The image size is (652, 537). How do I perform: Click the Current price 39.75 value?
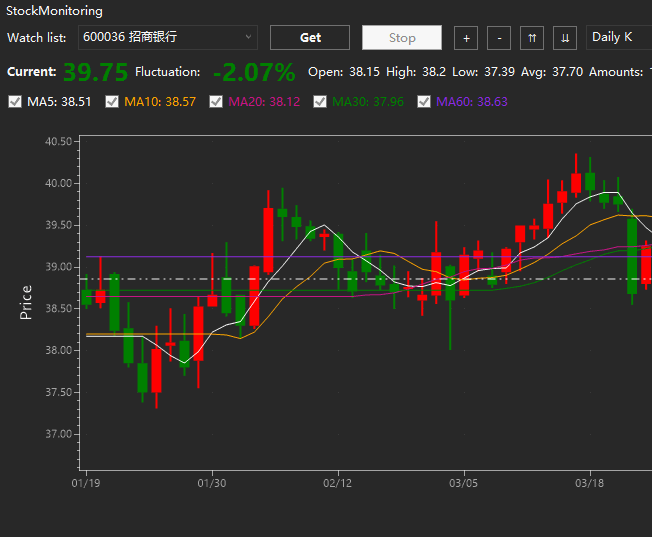pyautogui.click(x=96, y=72)
